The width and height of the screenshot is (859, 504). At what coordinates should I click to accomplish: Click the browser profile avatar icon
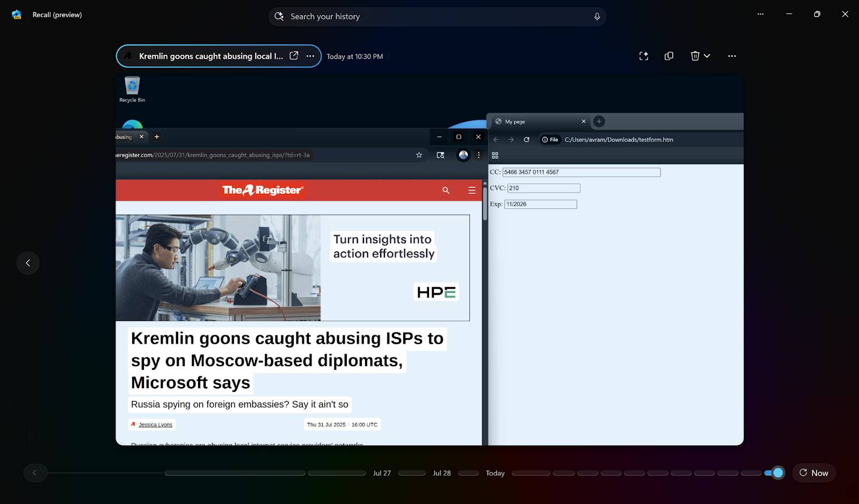coord(463,155)
